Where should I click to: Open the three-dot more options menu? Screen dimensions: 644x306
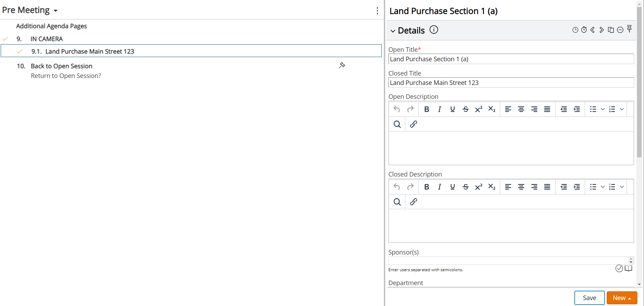pyautogui.click(x=377, y=11)
